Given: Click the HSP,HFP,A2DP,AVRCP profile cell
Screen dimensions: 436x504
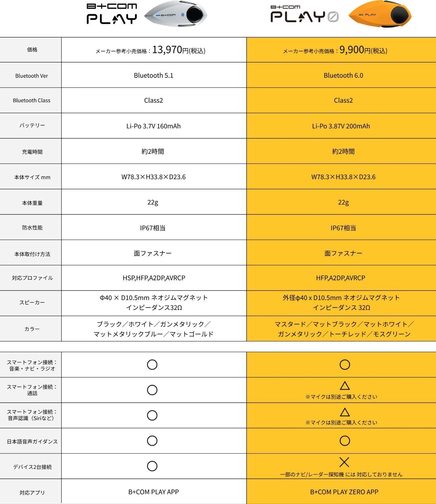Looking at the screenshot, I should 154,278.
